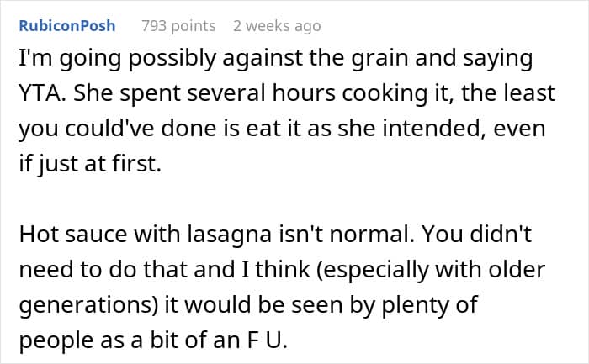Click the word 'YTA' in the comment
The image size is (589, 364).
(40, 93)
